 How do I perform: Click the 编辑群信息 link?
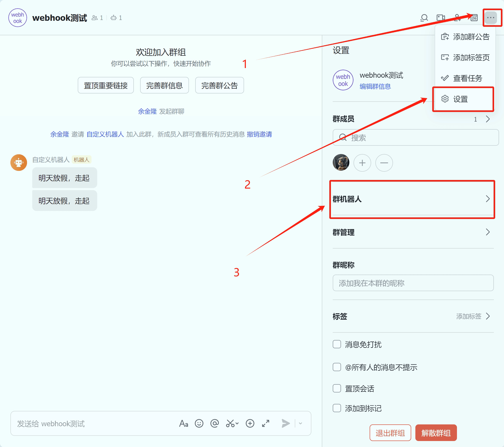tap(375, 86)
